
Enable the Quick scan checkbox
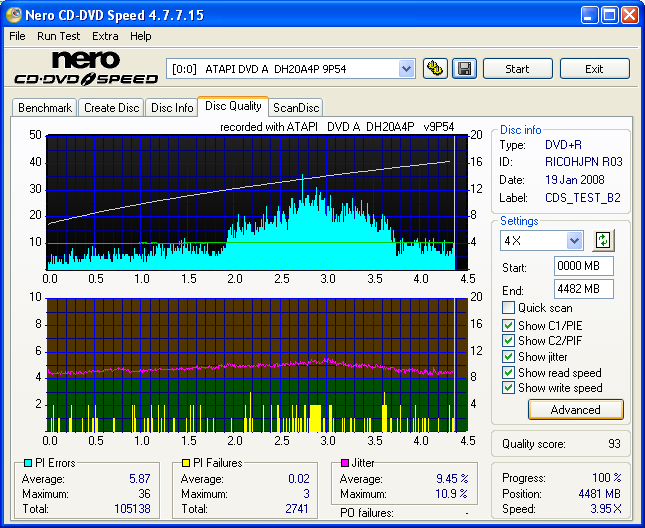pyautogui.click(x=508, y=308)
